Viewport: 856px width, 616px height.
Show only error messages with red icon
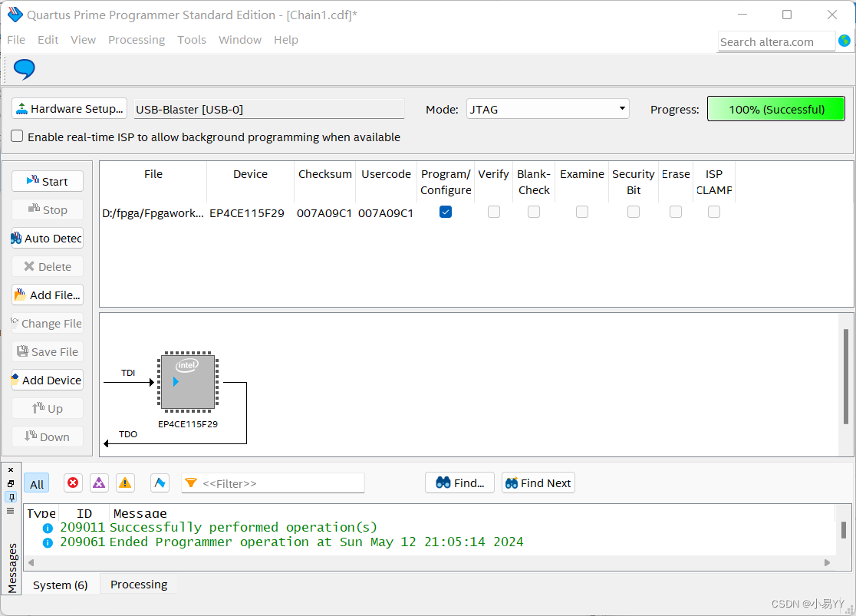point(73,483)
